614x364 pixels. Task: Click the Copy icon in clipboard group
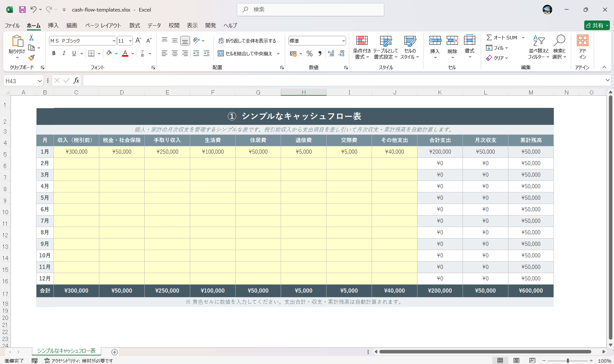pyautogui.click(x=31, y=48)
